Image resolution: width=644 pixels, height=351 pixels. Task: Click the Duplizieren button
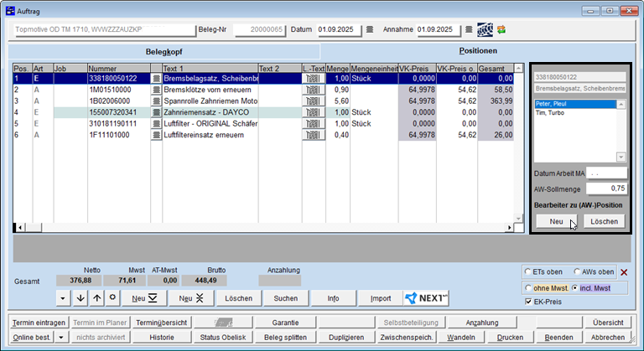(x=346, y=338)
